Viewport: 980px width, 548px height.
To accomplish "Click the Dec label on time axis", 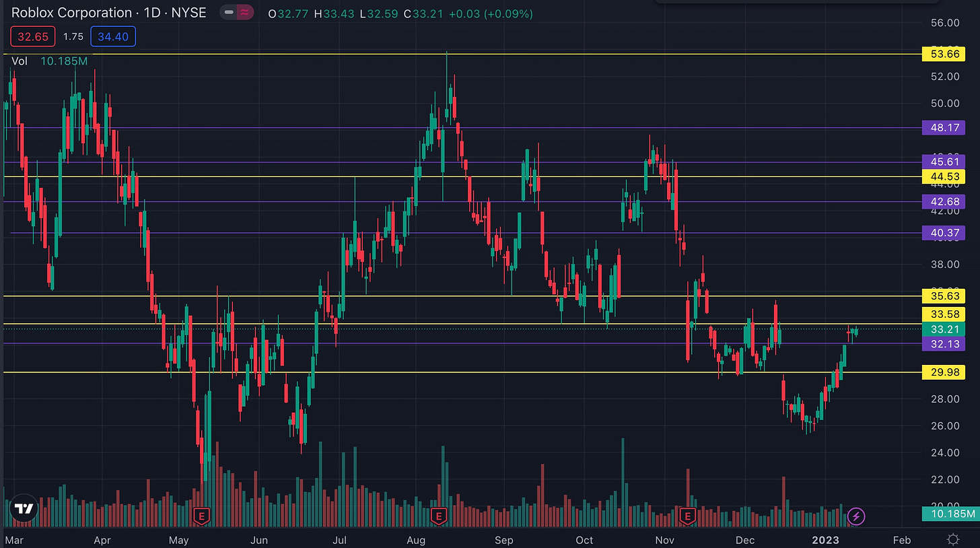I will (745, 540).
